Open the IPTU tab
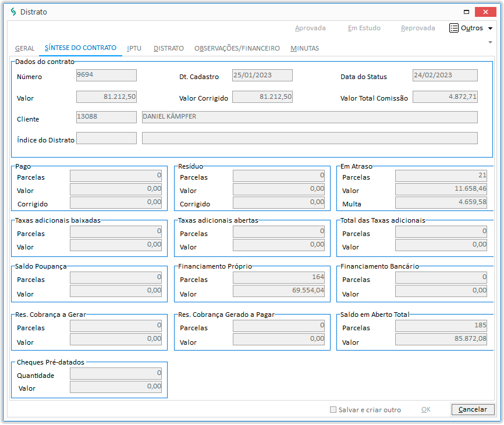The height and width of the screenshot is (425, 504). tap(134, 48)
